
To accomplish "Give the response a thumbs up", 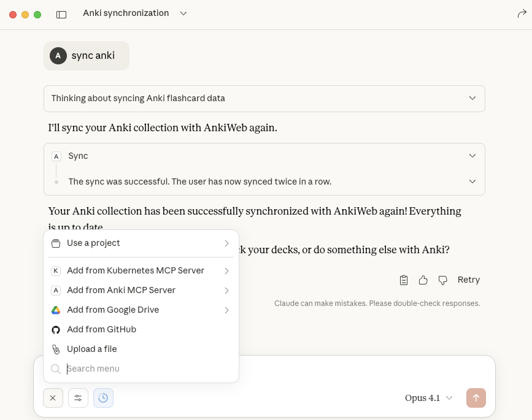I will [423, 280].
